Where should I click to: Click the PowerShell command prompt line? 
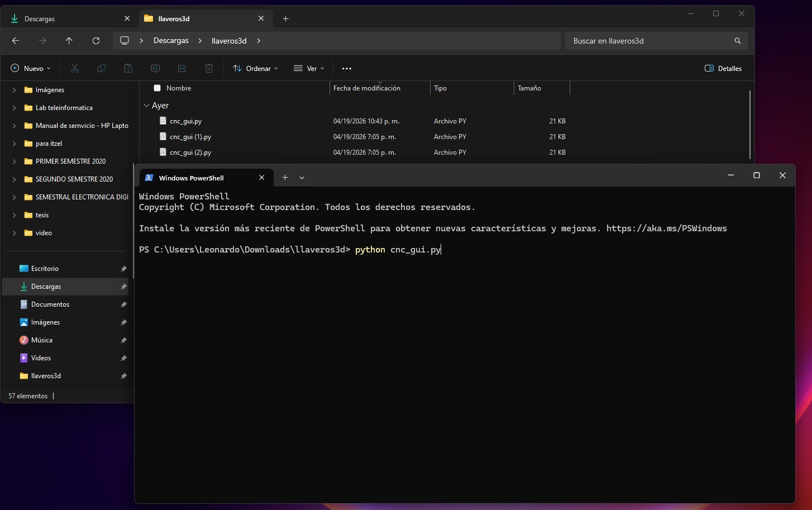tap(290, 250)
